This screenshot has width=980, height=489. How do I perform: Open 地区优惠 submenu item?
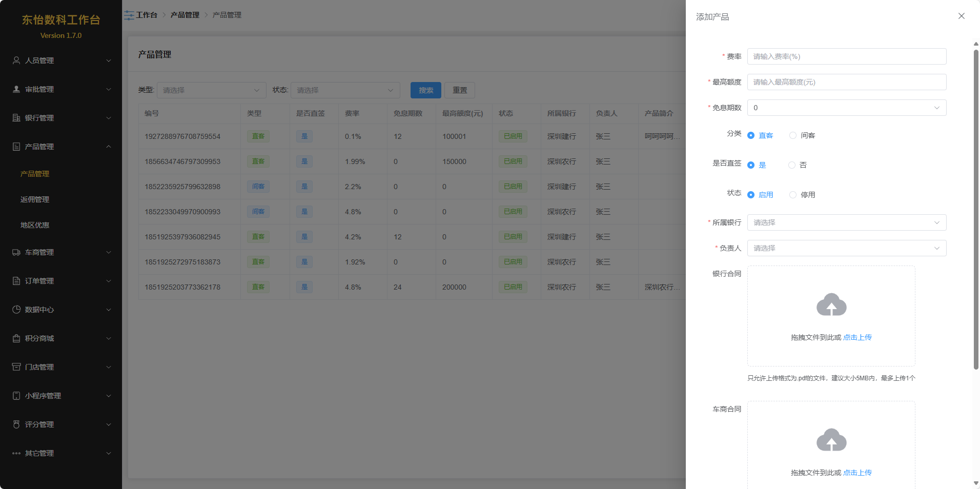pyautogui.click(x=35, y=225)
